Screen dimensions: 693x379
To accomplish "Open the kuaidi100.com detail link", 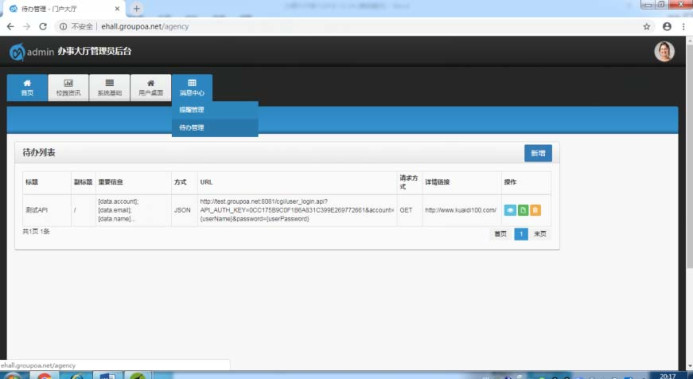I will point(461,210).
